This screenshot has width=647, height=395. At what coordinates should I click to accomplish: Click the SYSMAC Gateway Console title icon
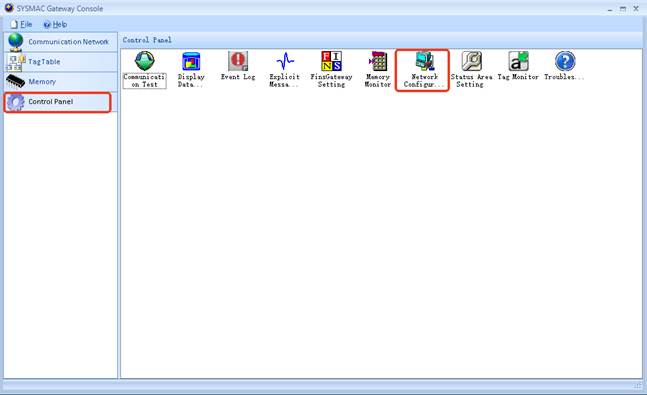coord(9,8)
